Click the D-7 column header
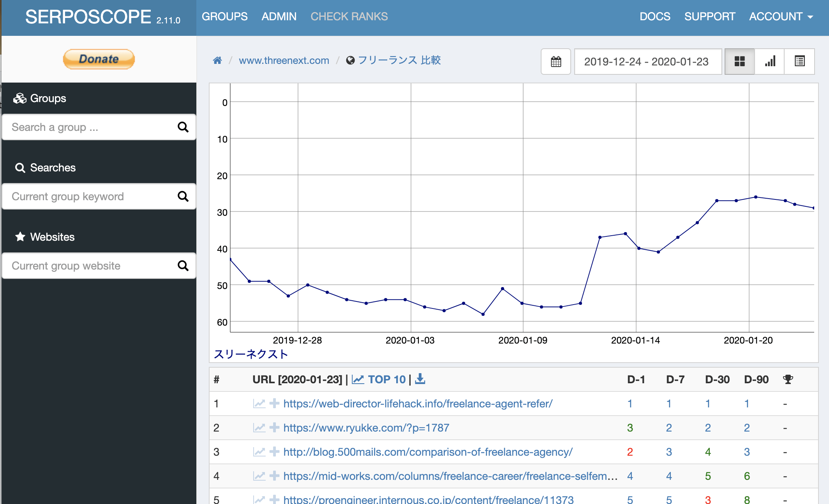 [675, 379]
